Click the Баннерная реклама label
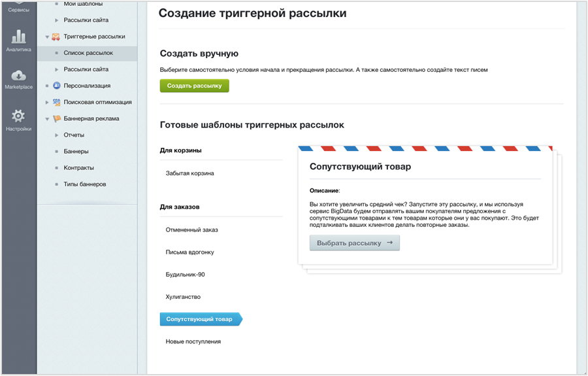Screen dimensions: 588x376 [91, 118]
